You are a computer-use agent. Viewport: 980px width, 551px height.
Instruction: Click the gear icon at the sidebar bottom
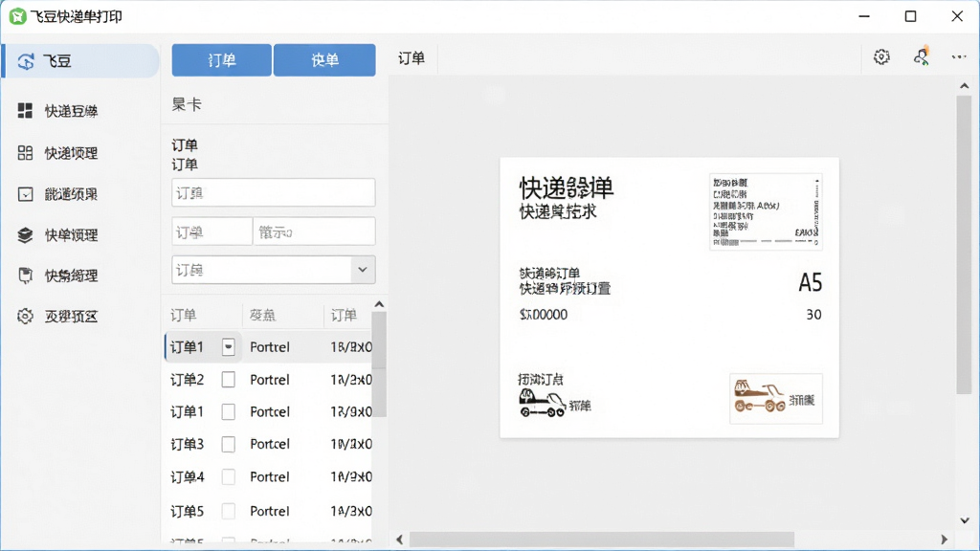point(25,316)
